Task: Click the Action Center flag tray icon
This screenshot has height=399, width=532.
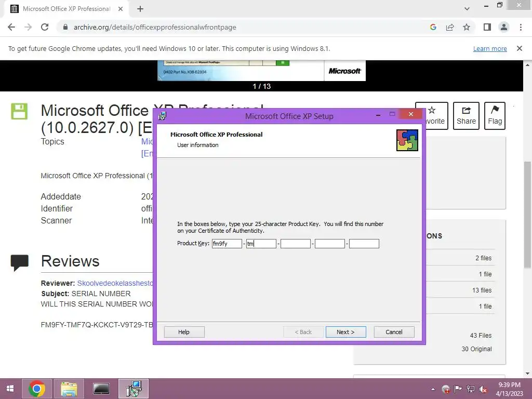Action: coord(458,389)
